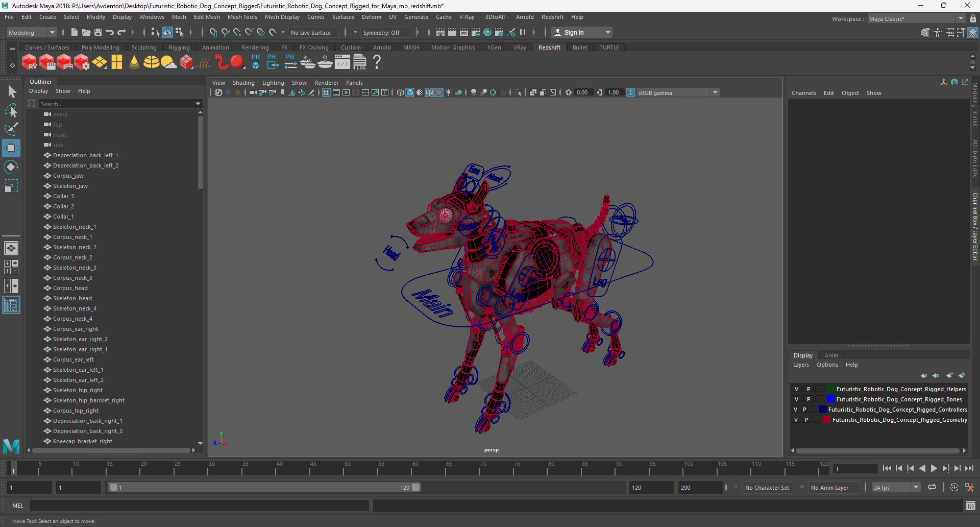Open the Layers menu in layer editor
Viewport: 980px width, 527px height.
(801, 365)
